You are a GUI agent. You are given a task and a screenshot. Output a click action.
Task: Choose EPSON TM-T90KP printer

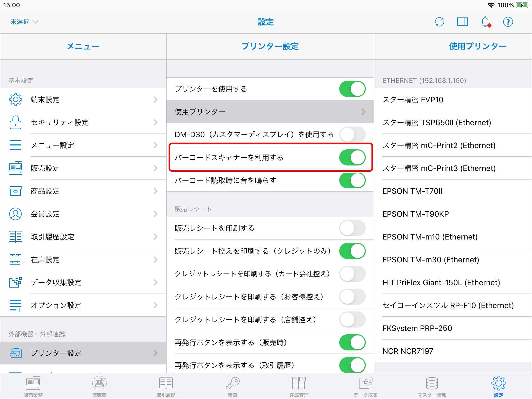click(x=453, y=214)
